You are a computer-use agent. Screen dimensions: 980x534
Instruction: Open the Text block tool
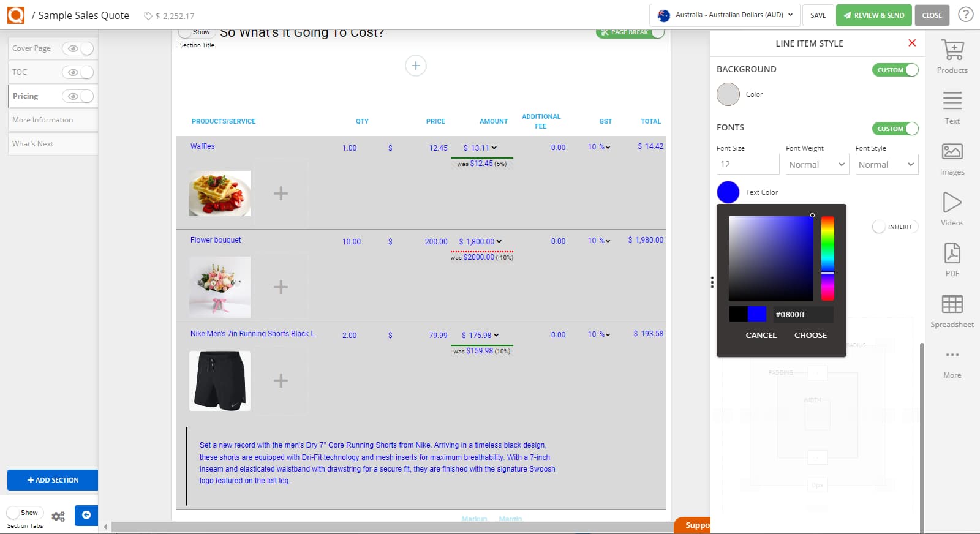(x=952, y=107)
